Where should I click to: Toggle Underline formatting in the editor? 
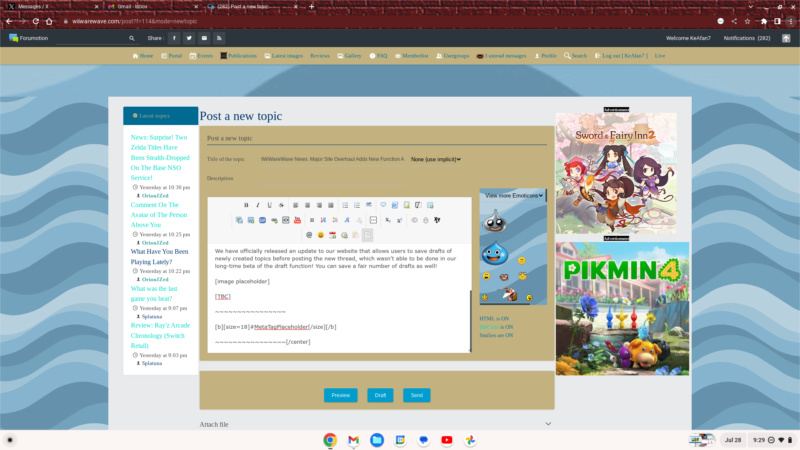tap(269, 205)
